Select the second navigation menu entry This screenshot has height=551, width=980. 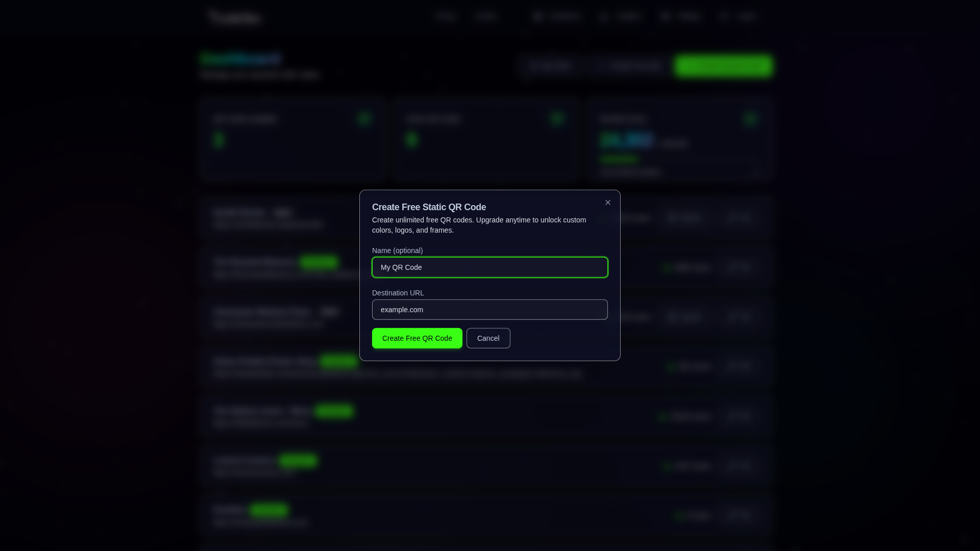[x=485, y=16]
